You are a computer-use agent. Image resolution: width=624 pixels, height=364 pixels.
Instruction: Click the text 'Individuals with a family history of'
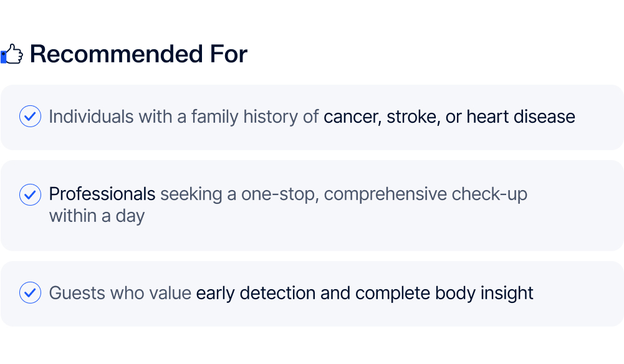pyautogui.click(x=184, y=117)
